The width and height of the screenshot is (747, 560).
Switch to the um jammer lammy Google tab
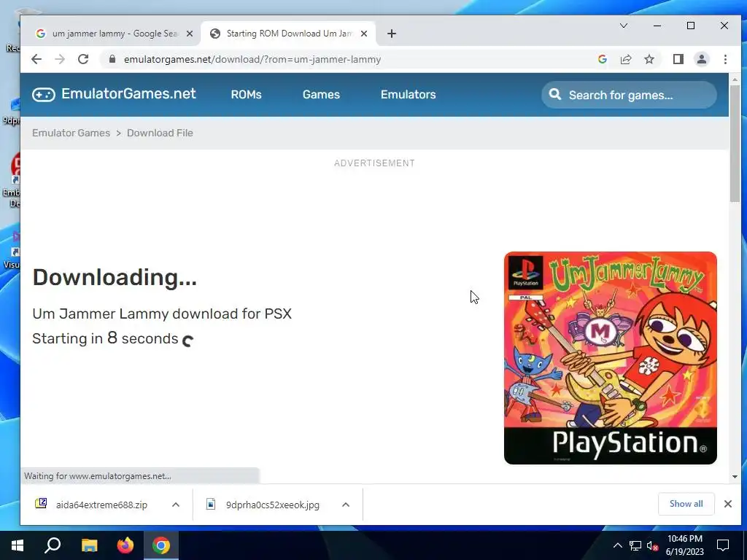coord(115,34)
